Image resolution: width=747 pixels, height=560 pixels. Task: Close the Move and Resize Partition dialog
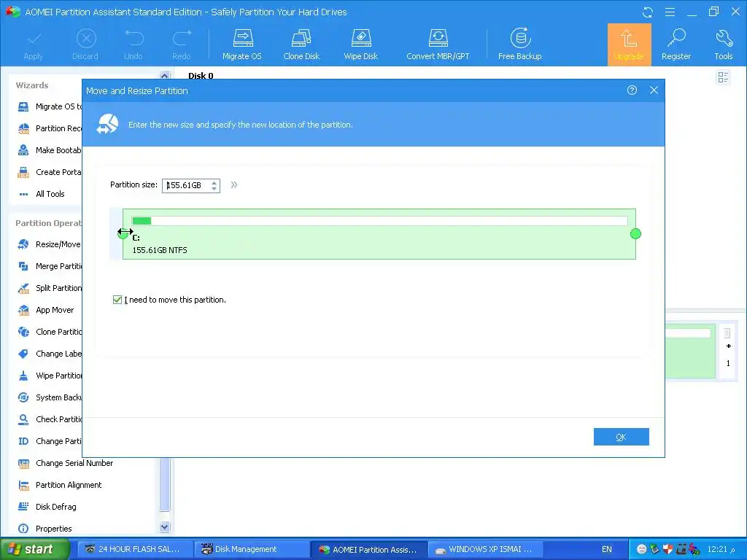coord(654,90)
